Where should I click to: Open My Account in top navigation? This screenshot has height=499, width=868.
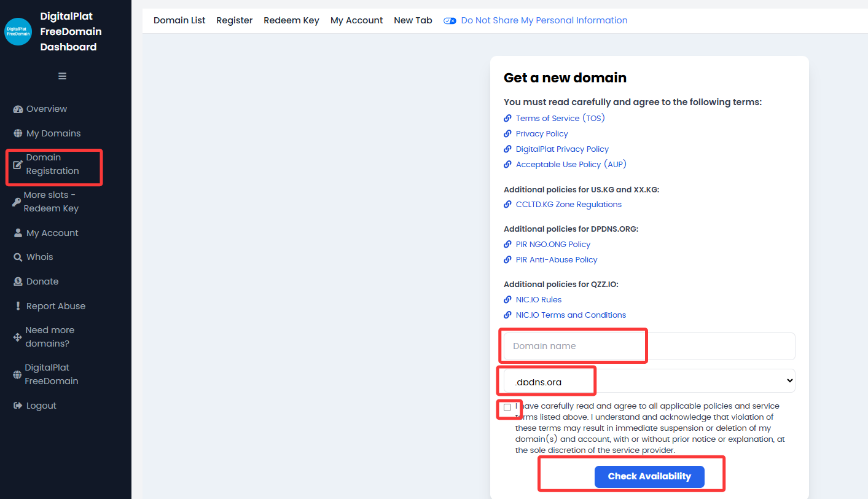(x=357, y=20)
